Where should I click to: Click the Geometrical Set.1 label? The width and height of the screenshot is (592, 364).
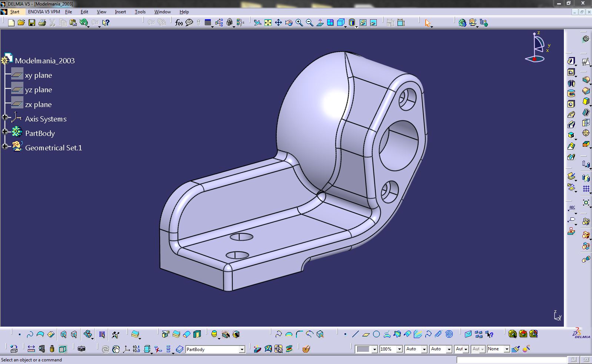(54, 148)
